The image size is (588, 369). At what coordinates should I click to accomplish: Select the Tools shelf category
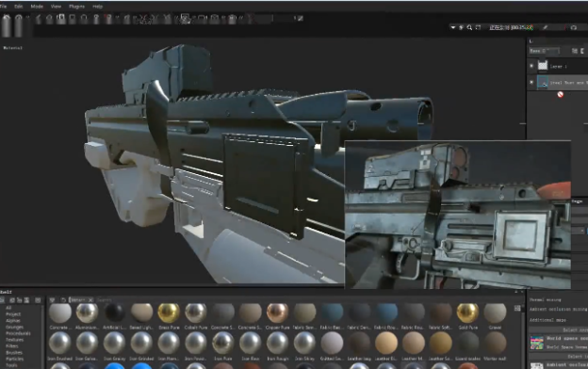pyautogui.click(x=11, y=365)
